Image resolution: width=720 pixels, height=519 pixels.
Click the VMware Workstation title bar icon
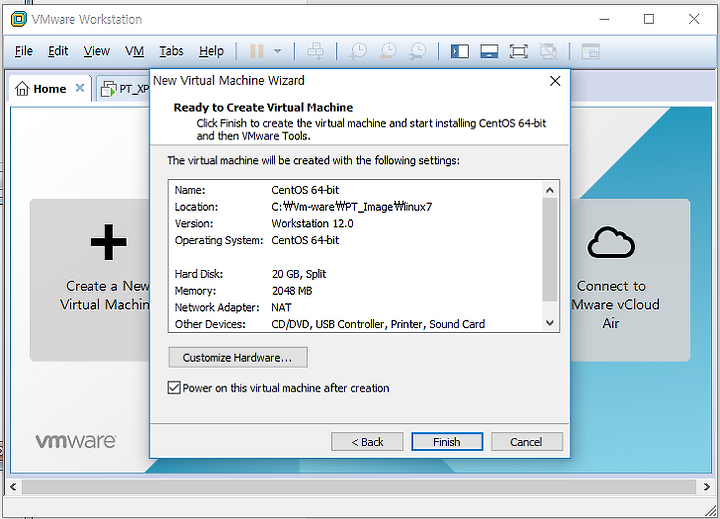[19, 19]
